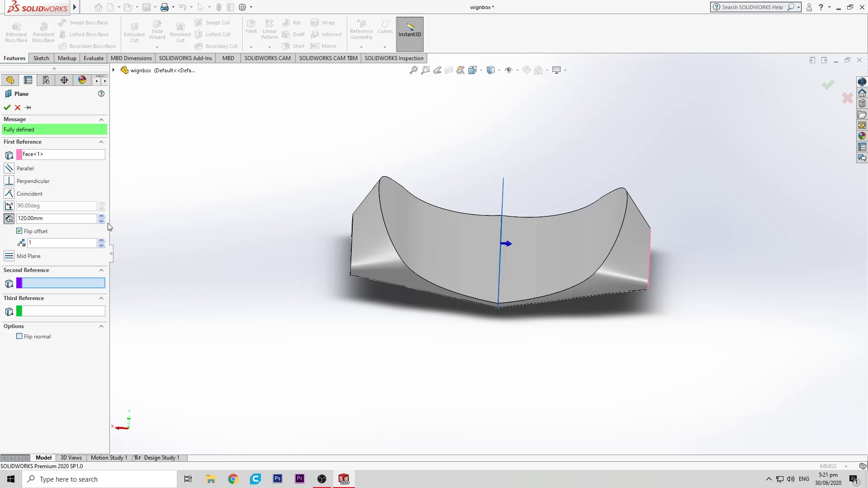Select the Fillet tool
868x488 pixels.
point(251,27)
